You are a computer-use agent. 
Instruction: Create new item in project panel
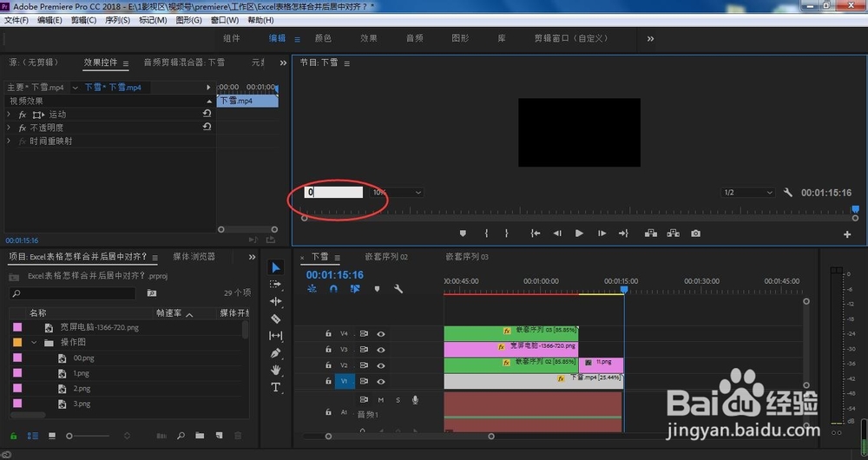coord(220,437)
